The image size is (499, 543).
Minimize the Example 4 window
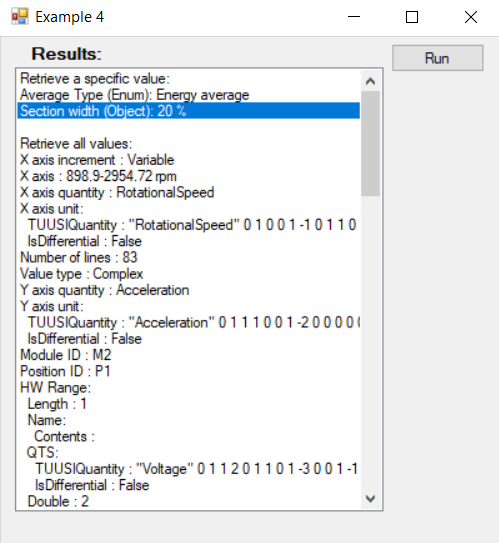tap(354, 17)
